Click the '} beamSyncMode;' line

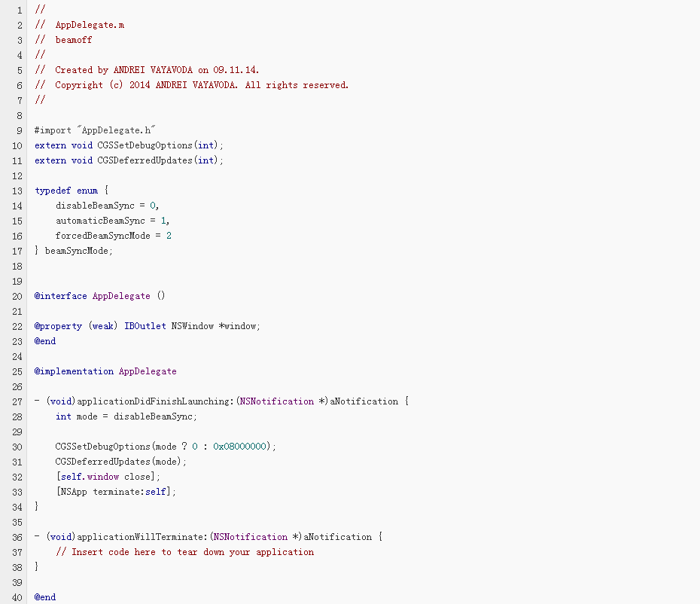[x=74, y=251]
